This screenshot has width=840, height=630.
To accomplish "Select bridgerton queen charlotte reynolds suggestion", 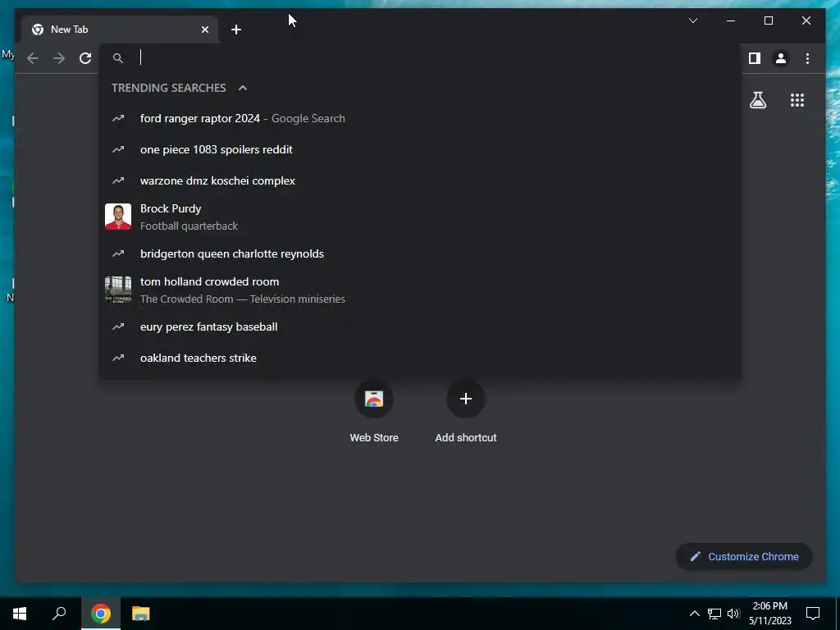I will click(x=421, y=253).
